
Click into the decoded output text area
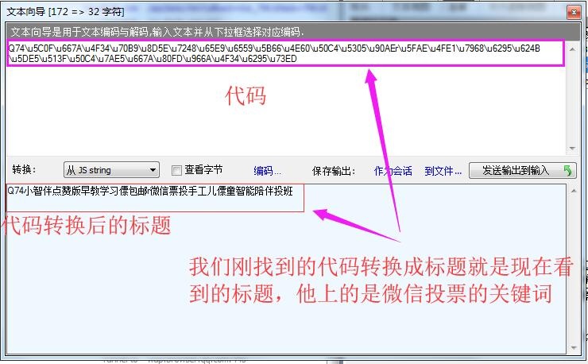(286, 269)
